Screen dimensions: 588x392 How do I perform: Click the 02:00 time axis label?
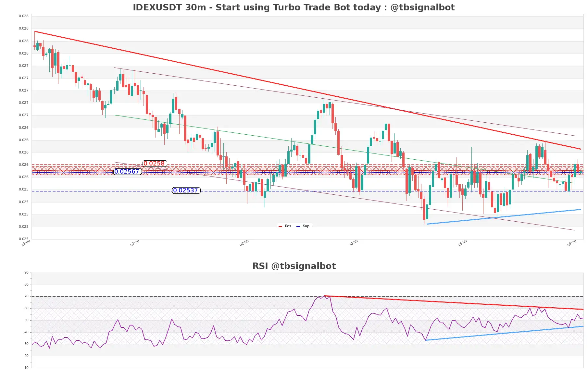click(x=244, y=243)
